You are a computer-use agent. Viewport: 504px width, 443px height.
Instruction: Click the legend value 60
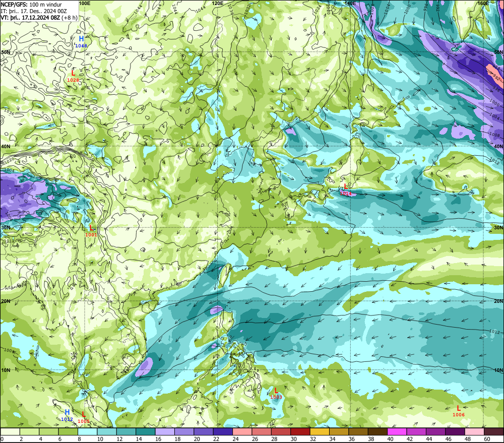[487, 439]
